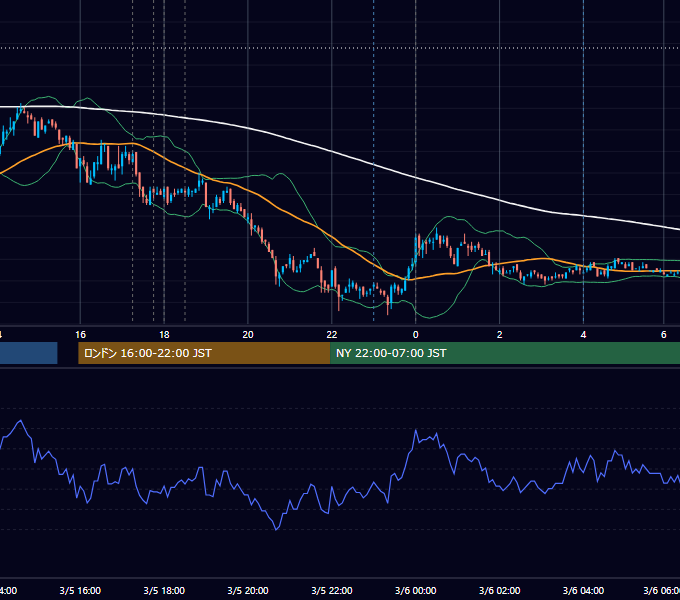
Task: Click the '20' hour label on the upper axis
Action: coord(248,335)
